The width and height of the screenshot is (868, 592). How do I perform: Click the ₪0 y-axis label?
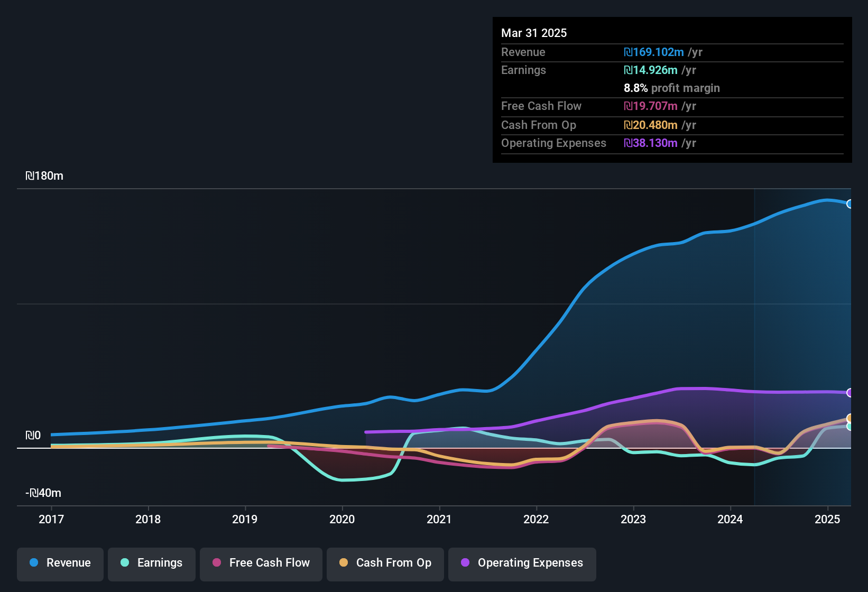pyautogui.click(x=33, y=436)
